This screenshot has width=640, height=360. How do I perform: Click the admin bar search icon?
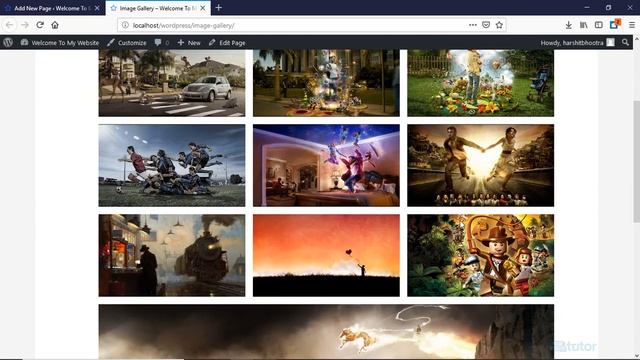625,42
